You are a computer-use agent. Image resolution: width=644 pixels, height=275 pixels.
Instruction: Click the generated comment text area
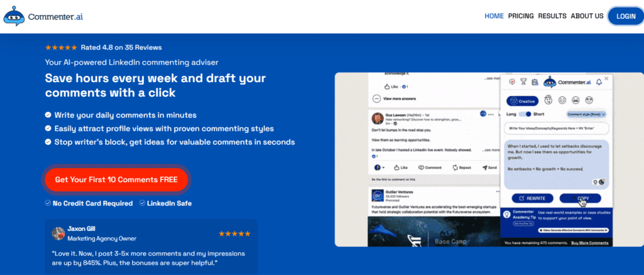(557, 164)
